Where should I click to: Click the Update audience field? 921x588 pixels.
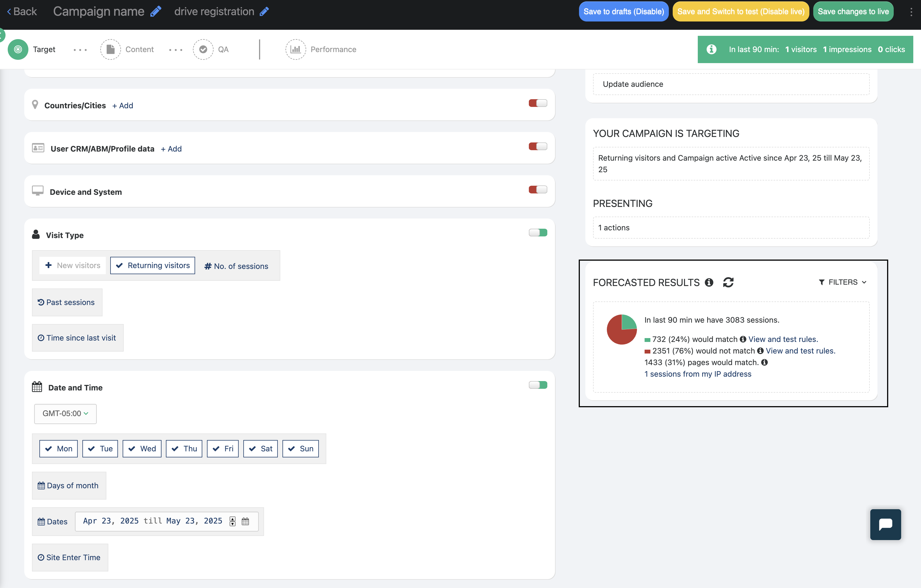pyautogui.click(x=731, y=84)
